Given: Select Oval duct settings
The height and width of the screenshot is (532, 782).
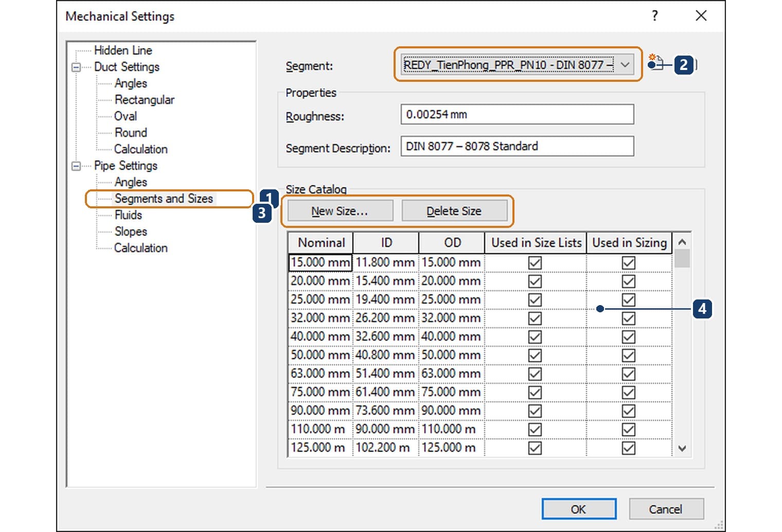Looking at the screenshot, I should 126,116.
